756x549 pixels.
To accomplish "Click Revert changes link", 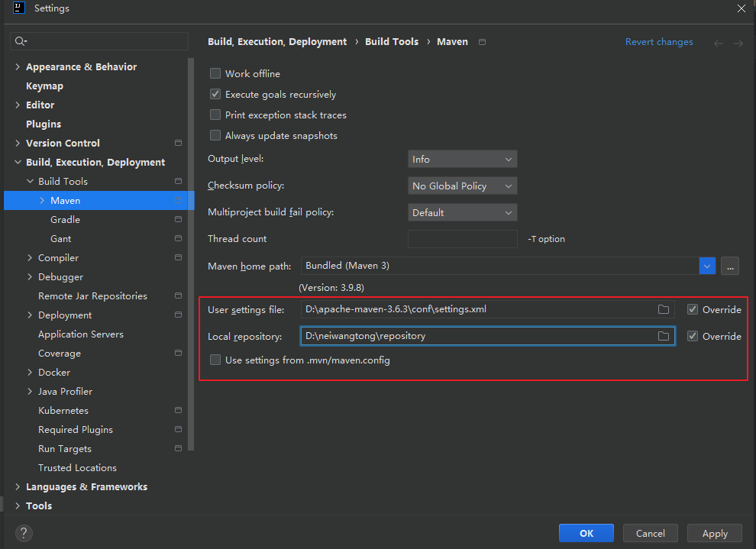I will pos(658,42).
